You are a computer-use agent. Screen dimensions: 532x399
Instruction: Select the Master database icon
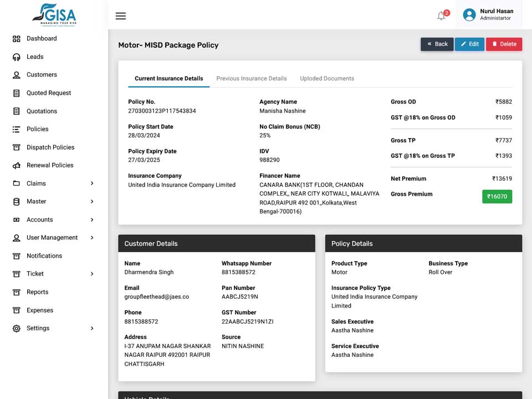(16, 202)
